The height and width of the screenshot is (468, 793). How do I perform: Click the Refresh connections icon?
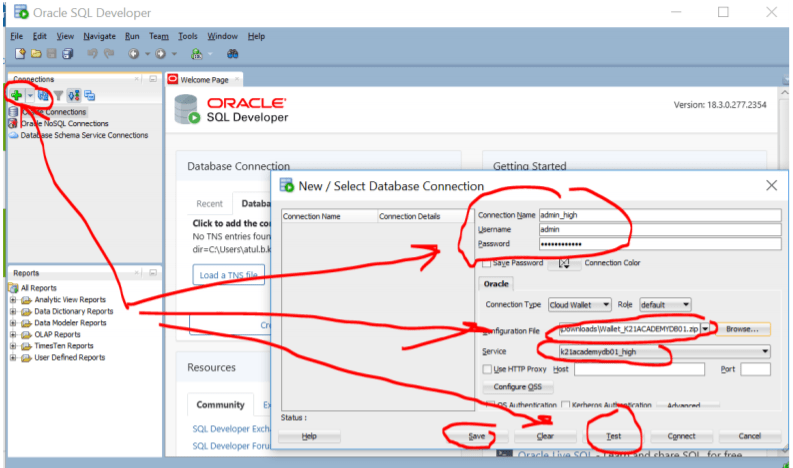tap(43, 95)
